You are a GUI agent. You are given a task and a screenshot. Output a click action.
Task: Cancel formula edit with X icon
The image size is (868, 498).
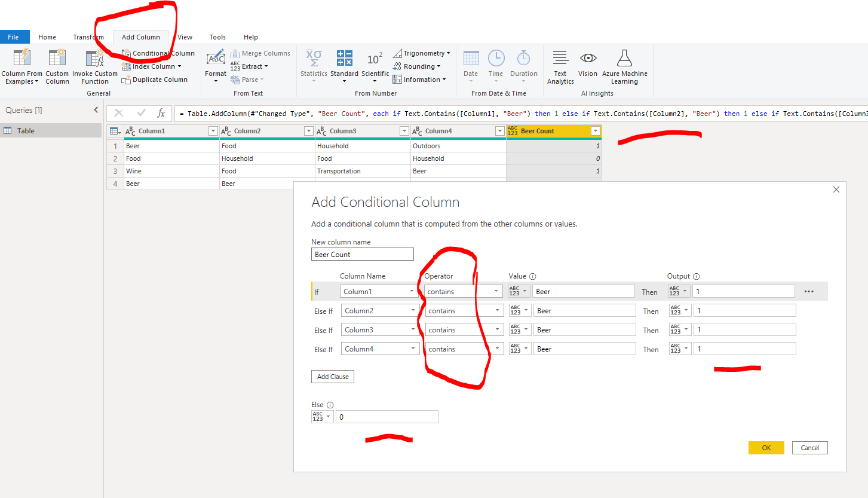119,113
